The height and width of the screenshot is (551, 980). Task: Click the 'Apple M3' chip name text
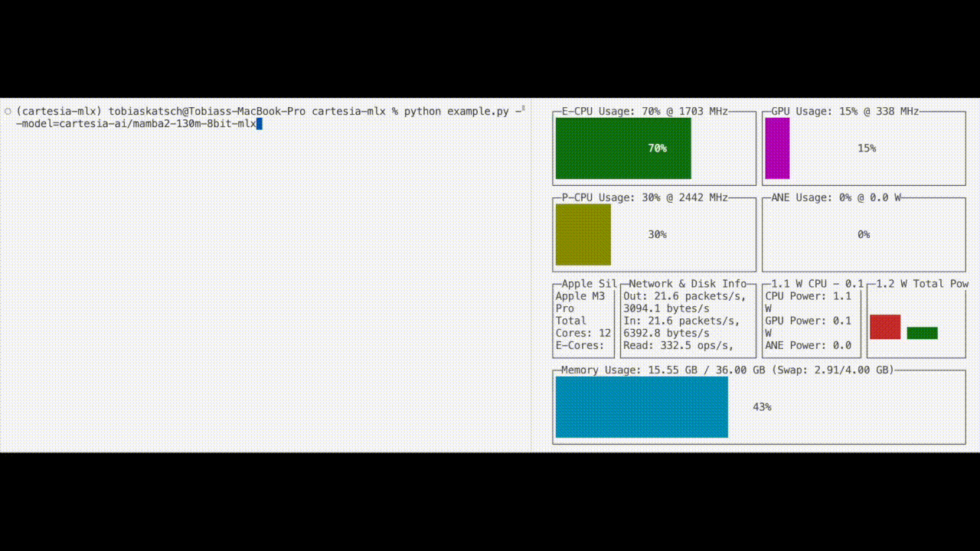tap(580, 296)
